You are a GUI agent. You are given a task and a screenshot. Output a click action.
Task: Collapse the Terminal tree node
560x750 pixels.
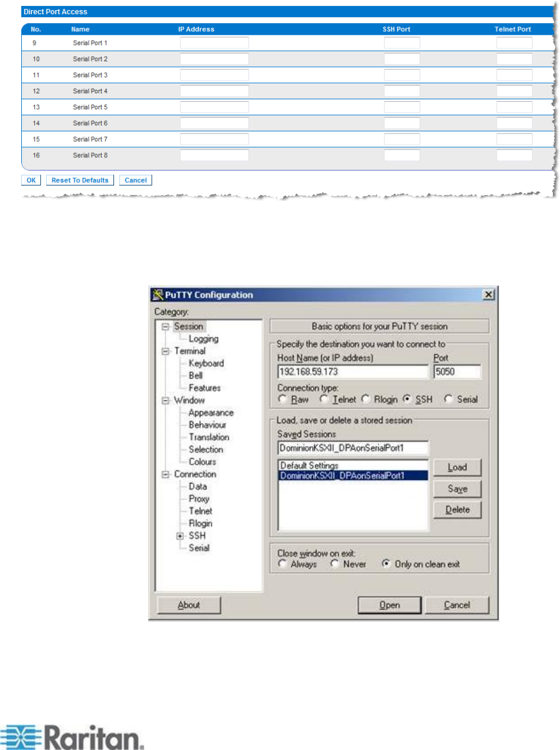[x=165, y=351]
